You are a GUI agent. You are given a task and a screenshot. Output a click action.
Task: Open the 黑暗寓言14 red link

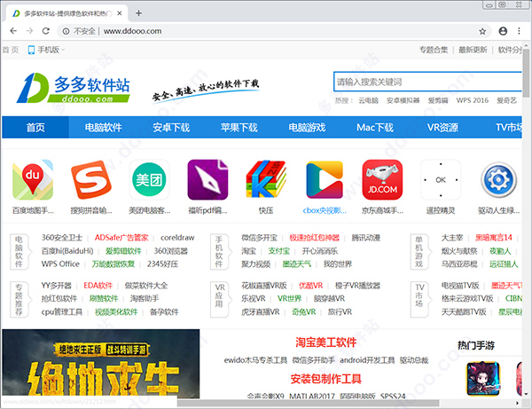click(493, 238)
